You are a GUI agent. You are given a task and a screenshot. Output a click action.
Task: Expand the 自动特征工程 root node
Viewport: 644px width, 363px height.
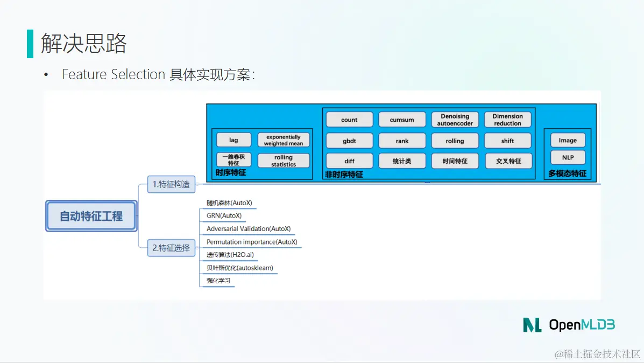click(91, 216)
